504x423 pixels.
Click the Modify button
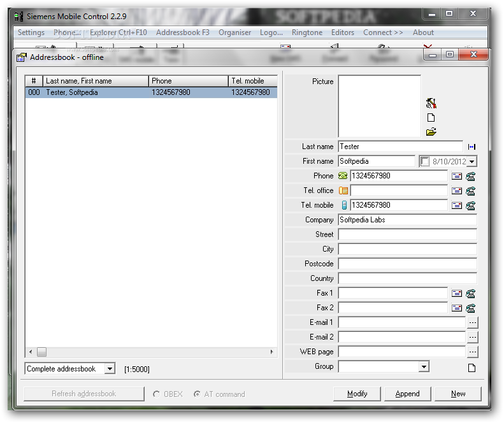(x=357, y=394)
